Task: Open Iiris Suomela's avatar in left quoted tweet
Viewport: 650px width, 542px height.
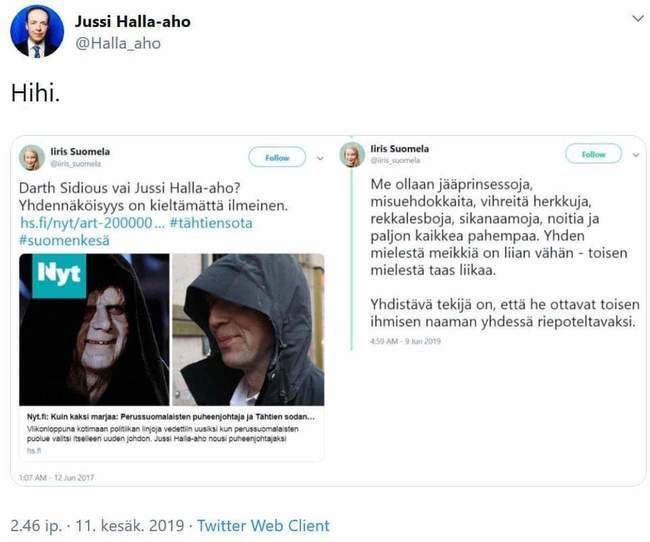Action: point(32,158)
